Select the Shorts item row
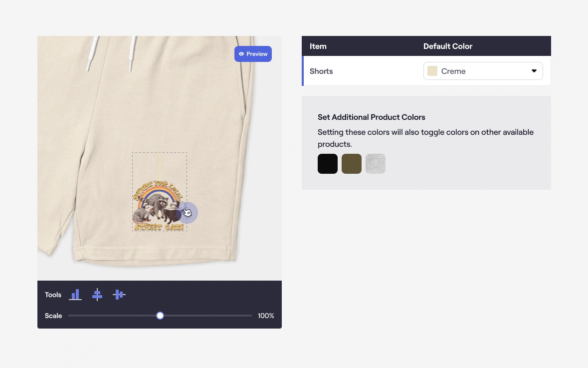This screenshot has width=588, height=368. [321, 71]
